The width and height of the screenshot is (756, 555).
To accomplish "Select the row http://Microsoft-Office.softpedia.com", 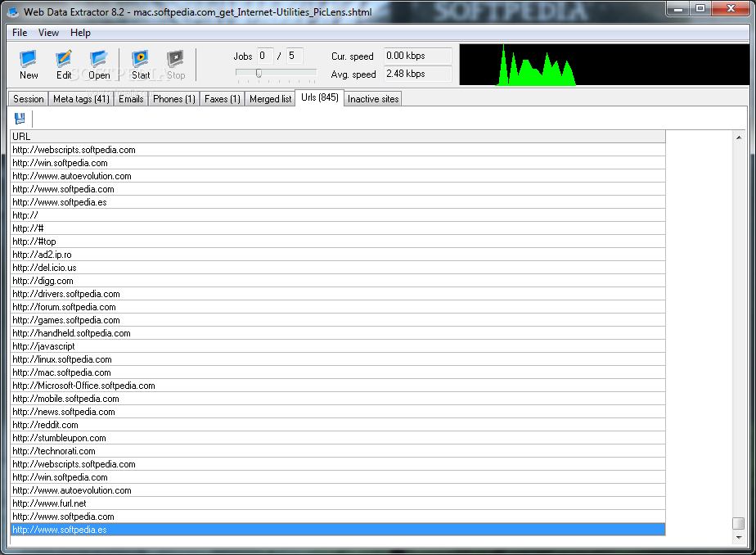I will (x=338, y=386).
